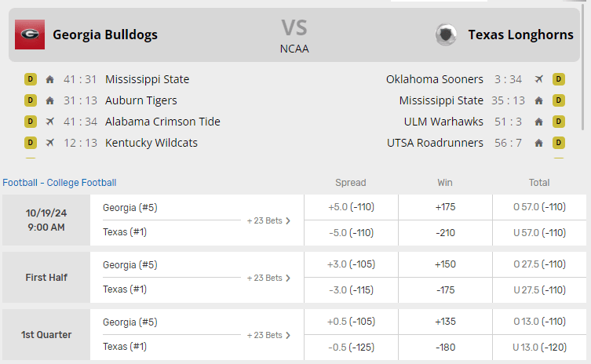591x364 pixels.
Task: Click the home icon beside Auburn Tigers
Action: tap(50, 100)
